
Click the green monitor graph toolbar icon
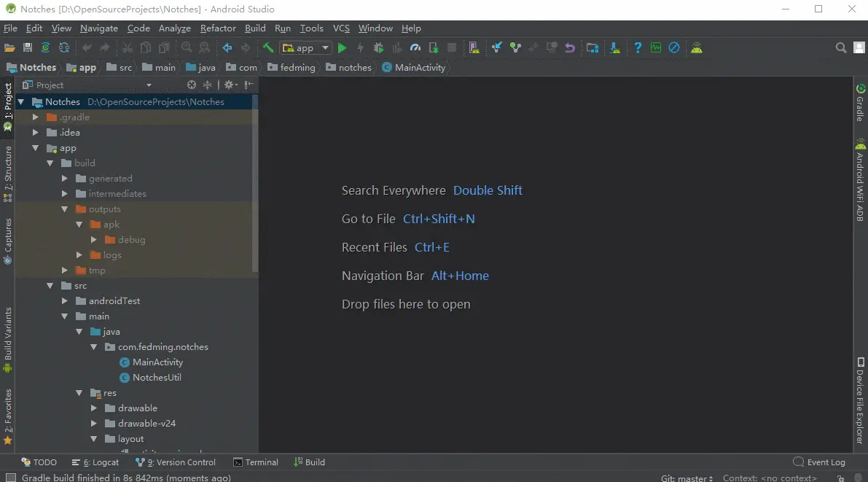pyautogui.click(x=656, y=48)
